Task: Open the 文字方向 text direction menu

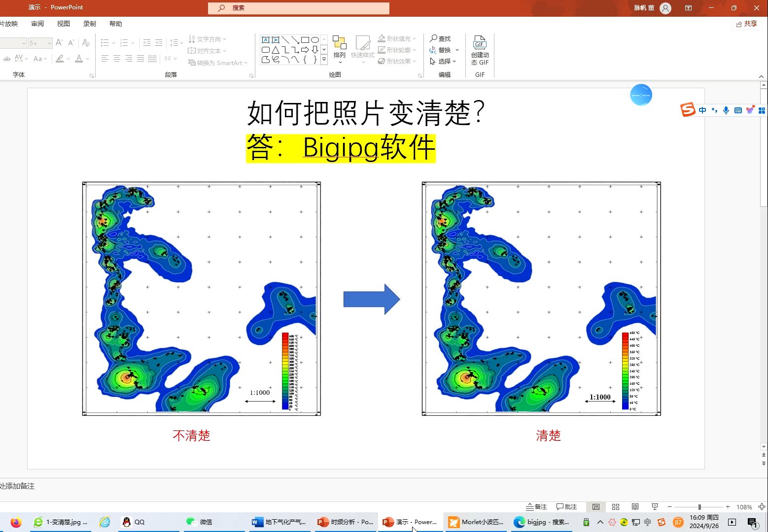Action: pos(207,39)
